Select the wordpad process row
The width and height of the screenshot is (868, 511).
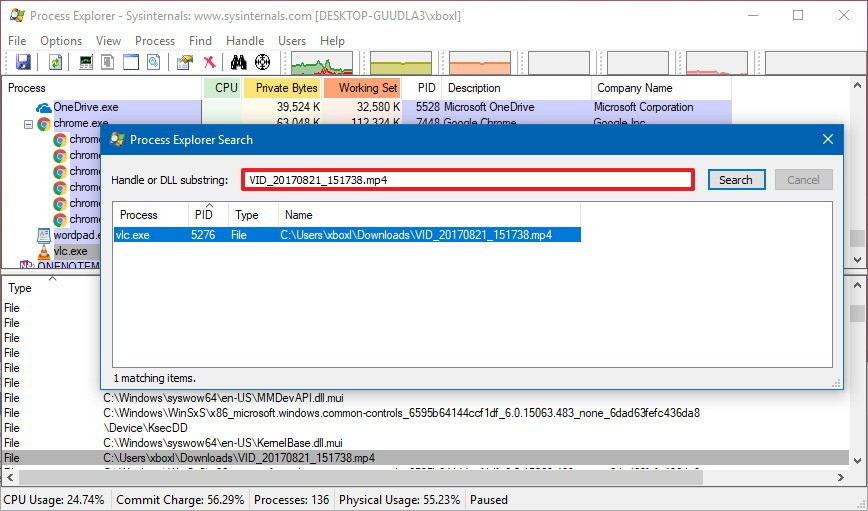pyautogui.click(x=75, y=235)
